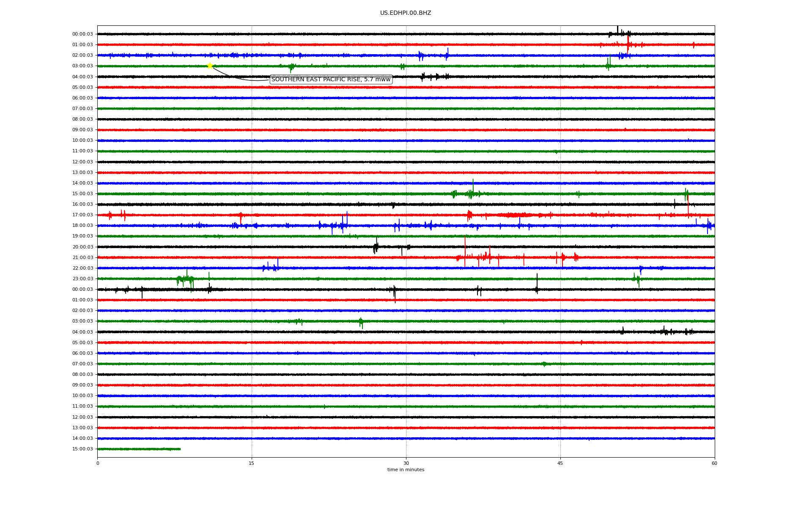Click the 18:00:03 row time label
The width and height of the screenshot is (812, 508).
(x=82, y=226)
